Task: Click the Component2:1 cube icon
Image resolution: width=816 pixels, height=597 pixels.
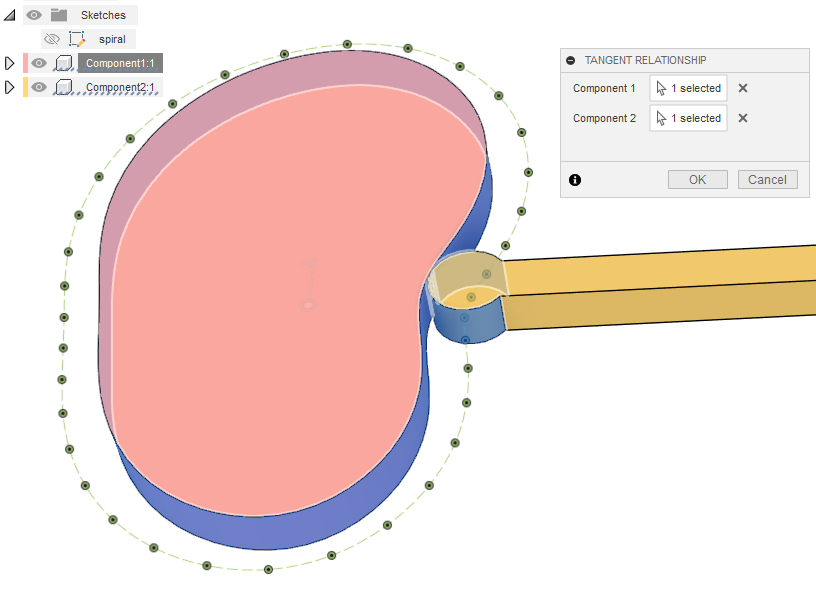Action: pyautogui.click(x=64, y=87)
